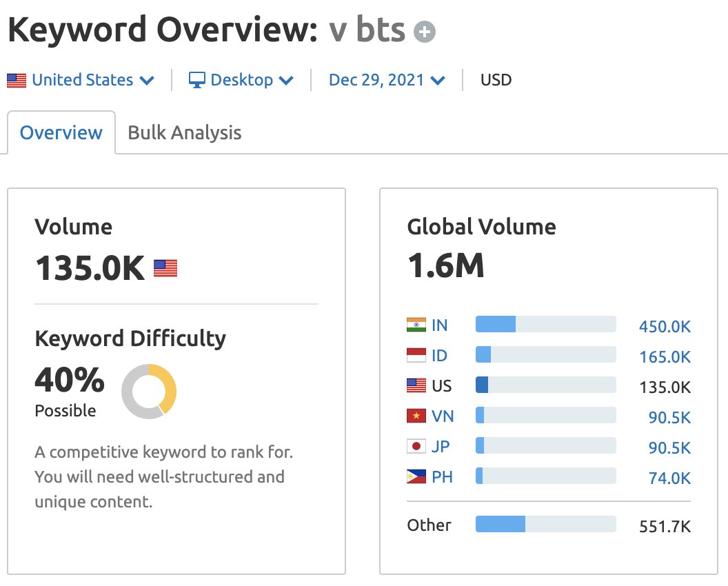Click the 135.0K value in US row

click(665, 387)
